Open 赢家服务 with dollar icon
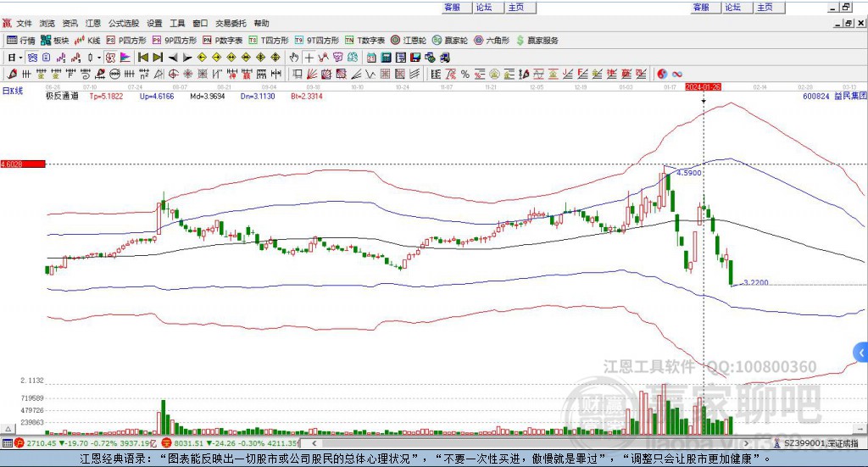This screenshot has width=868, height=467. click(x=537, y=41)
